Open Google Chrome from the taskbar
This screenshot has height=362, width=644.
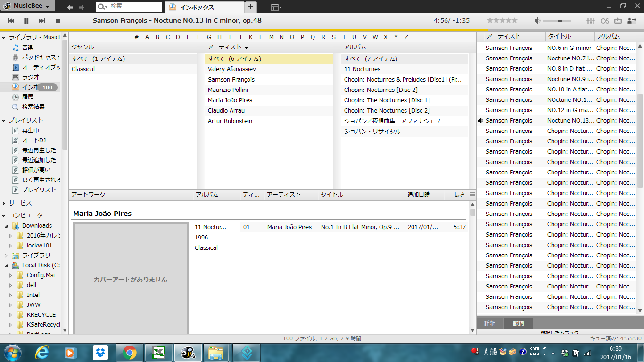130,352
